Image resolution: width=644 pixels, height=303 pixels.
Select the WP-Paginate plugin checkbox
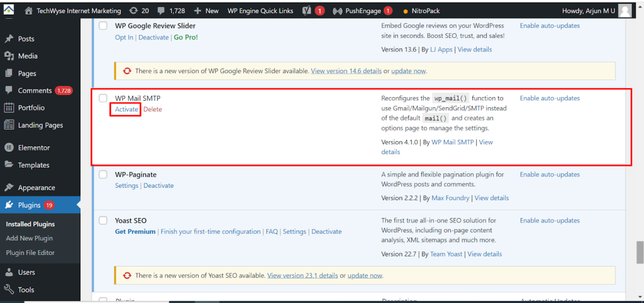point(103,174)
